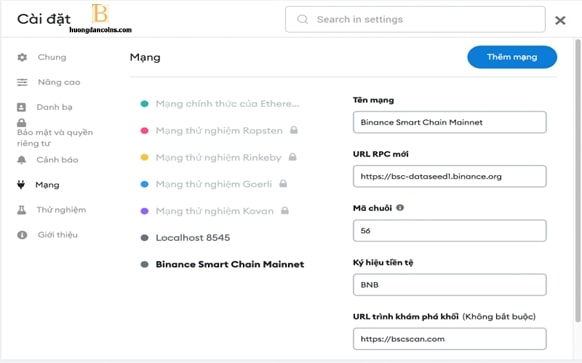Click the Giới thiệu info icon
The height and width of the screenshot is (363, 582).
pos(22,235)
